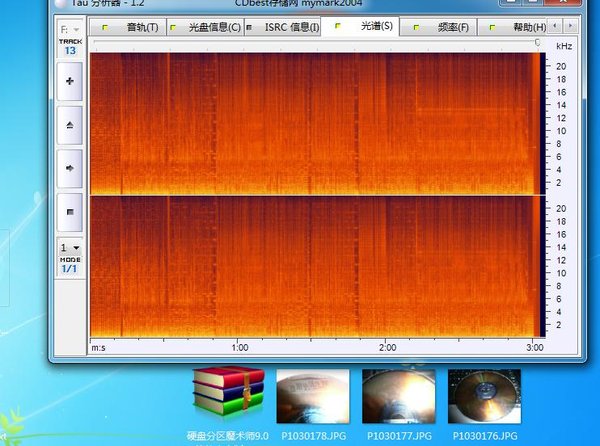Image resolution: width=600 pixels, height=446 pixels.
Task: Select the 光谱(S) spectrum tab
Action: (x=360, y=26)
